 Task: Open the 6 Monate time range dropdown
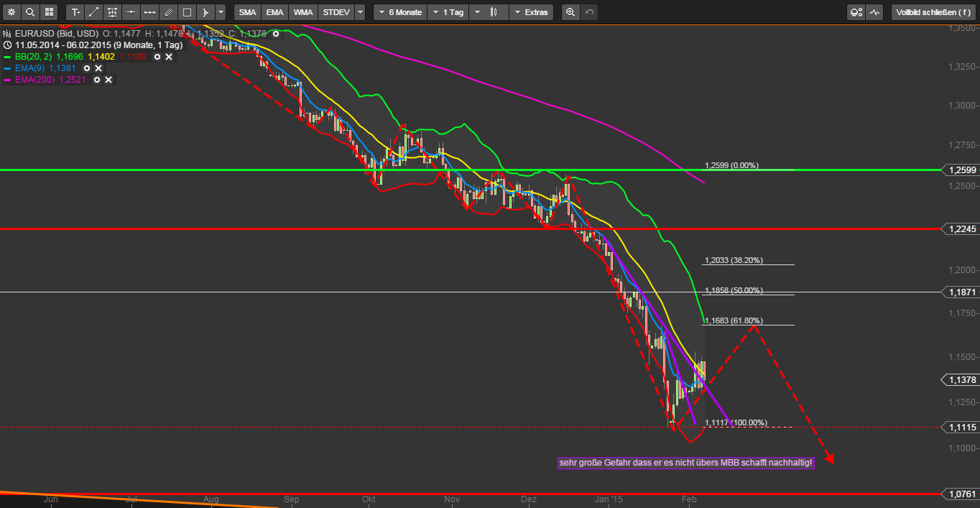pyautogui.click(x=400, y=12)
